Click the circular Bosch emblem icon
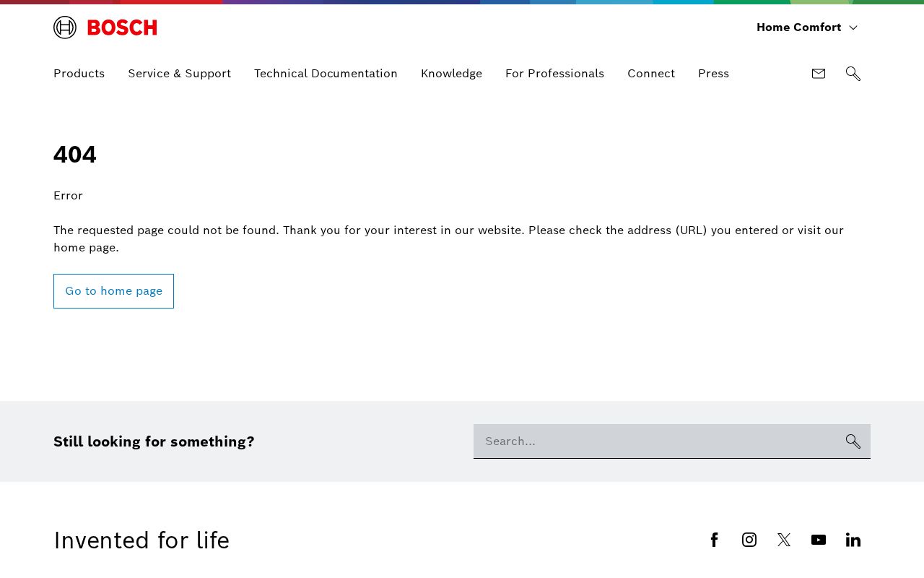924x578 pixels. coord(65,27)
